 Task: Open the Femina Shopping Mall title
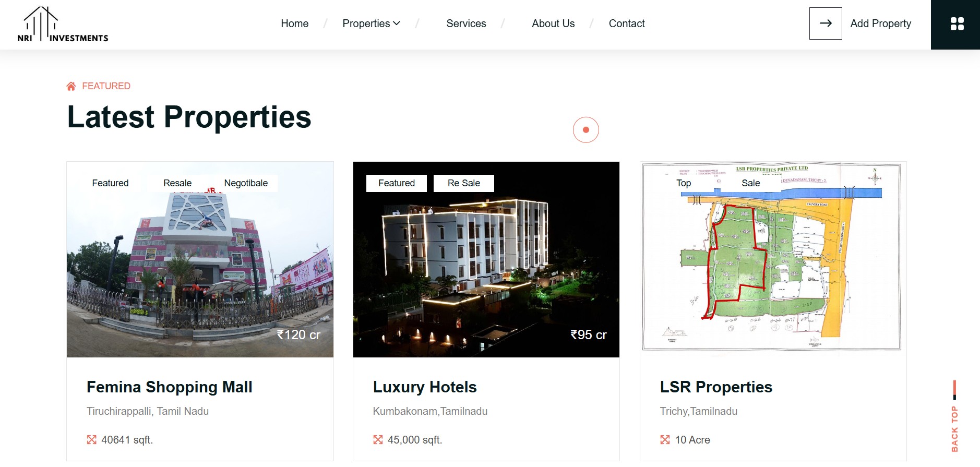(x=169, y=387)
